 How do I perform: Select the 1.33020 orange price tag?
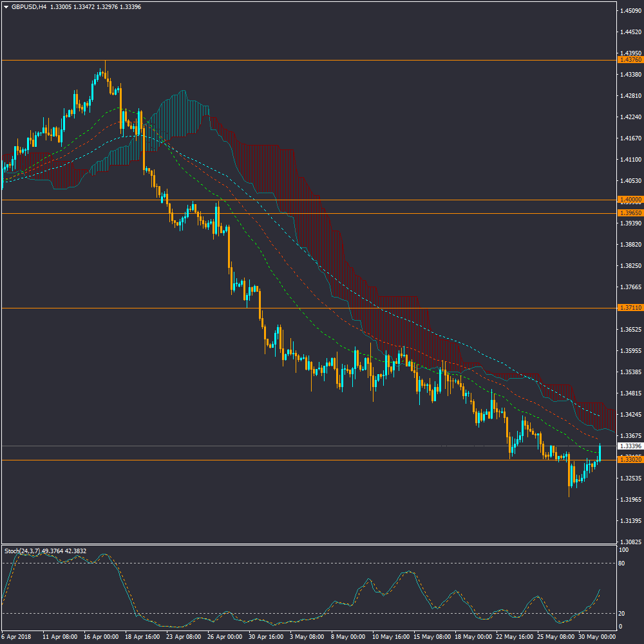(x=629, y=460)
